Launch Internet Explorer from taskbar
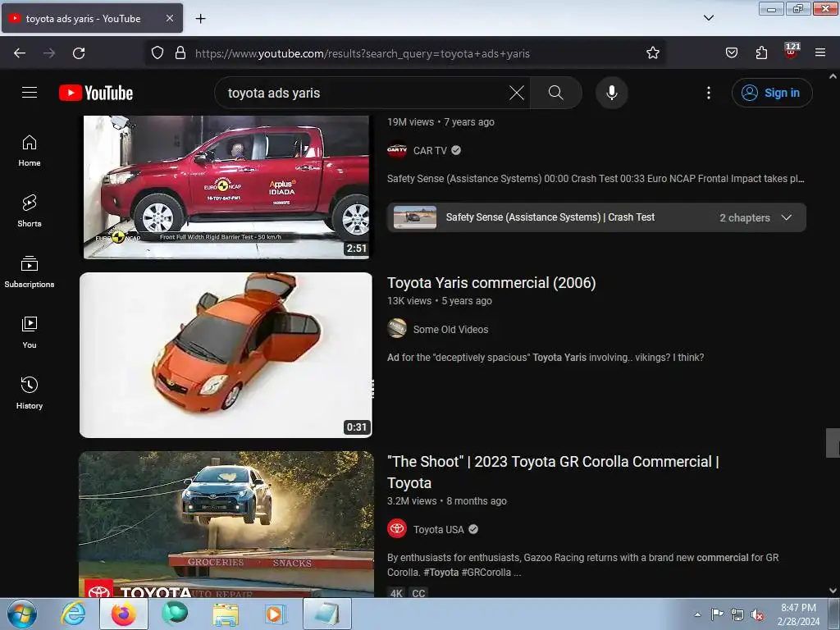 (73, 614)
